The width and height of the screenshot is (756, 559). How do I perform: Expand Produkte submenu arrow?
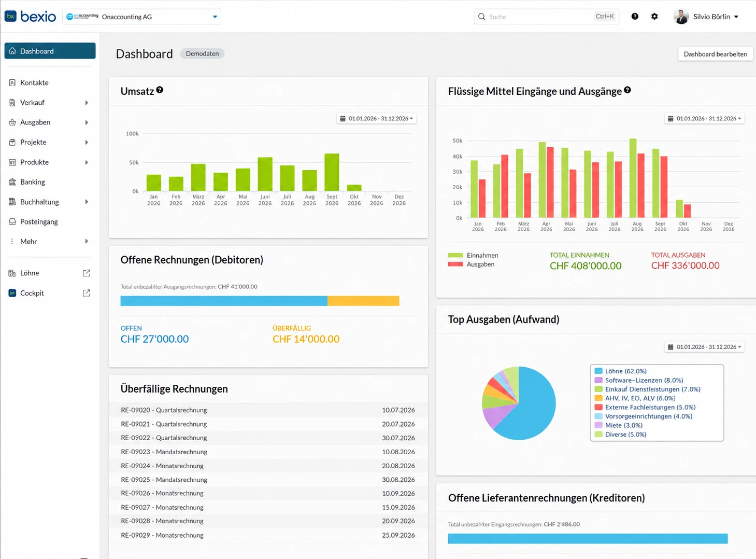87,162
